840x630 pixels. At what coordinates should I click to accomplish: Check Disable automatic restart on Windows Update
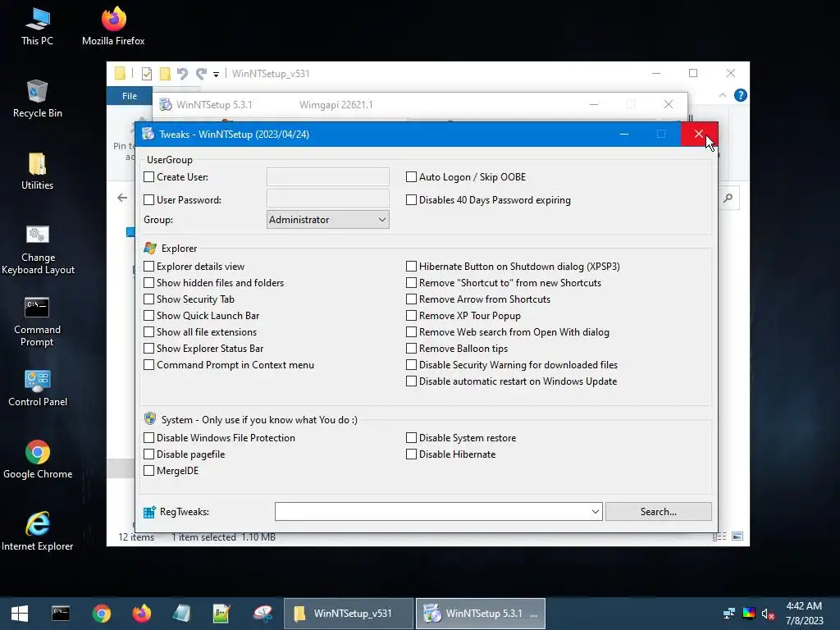411,381
